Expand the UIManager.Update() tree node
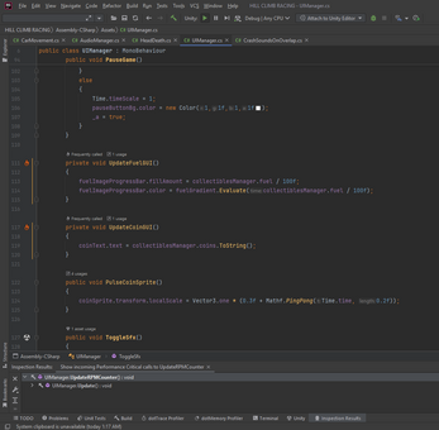 pos(32,385)
